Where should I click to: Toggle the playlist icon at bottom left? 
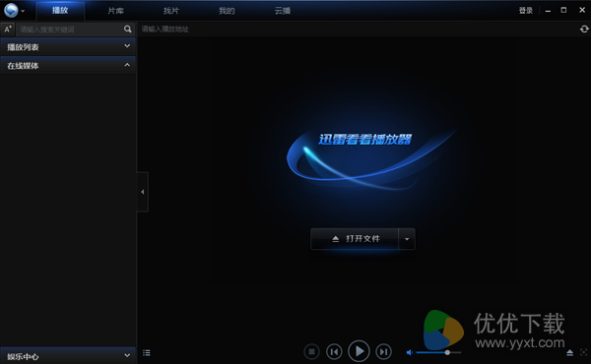click(147, 353)
